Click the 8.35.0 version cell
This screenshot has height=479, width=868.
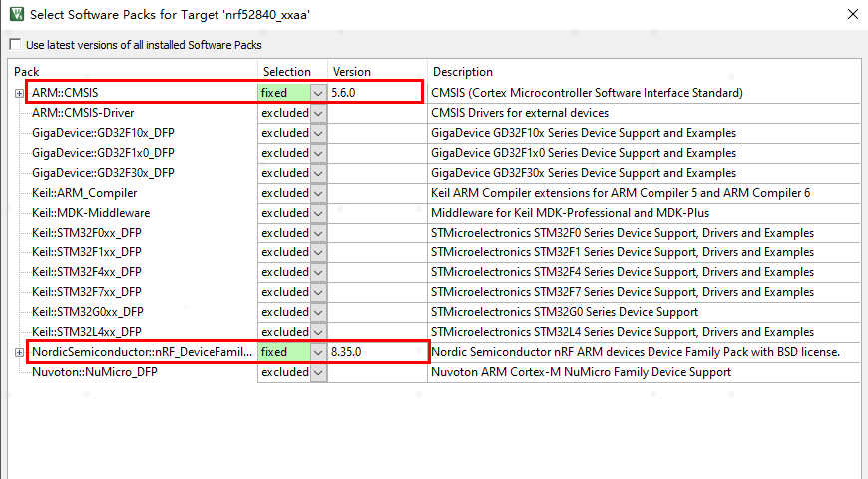pos(377,352)
